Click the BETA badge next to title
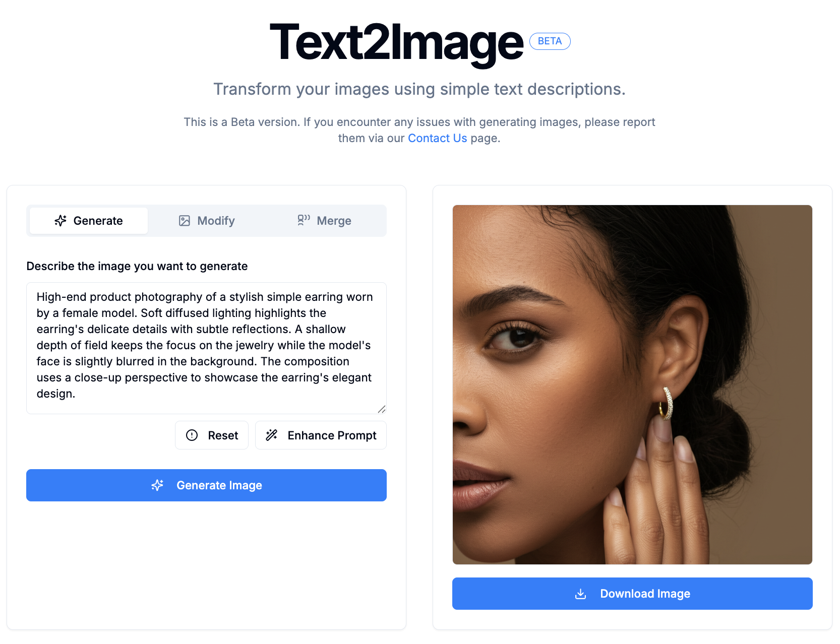This screenshot has height=644, width=840. pyautogui.click(x=550, y=41)
